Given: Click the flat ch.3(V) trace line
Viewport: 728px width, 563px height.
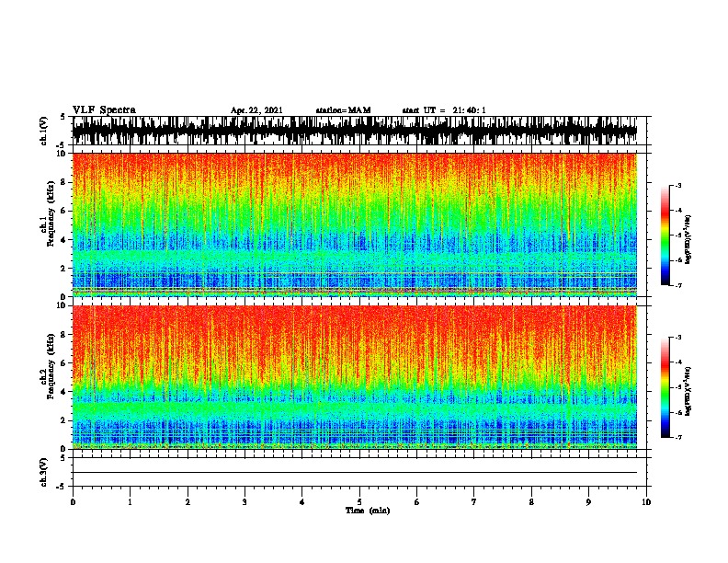Looking at the screenshot, I should (x=355, y=473).
